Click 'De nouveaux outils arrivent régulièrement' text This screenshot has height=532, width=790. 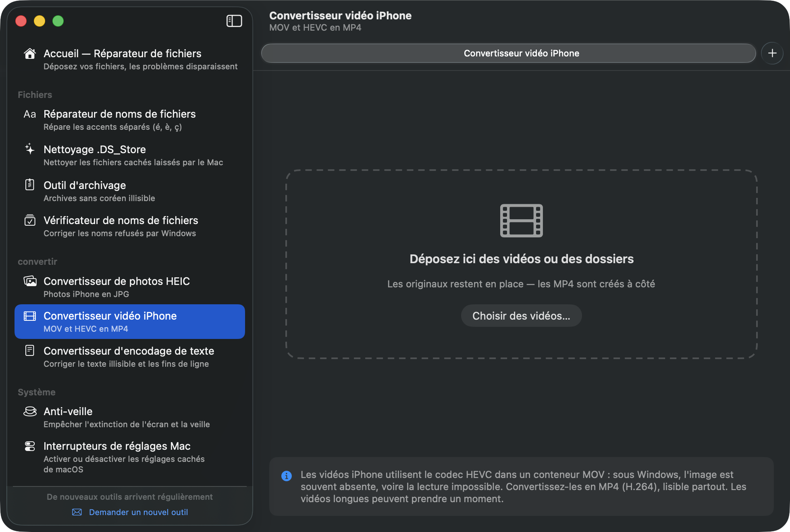[130, 497]
